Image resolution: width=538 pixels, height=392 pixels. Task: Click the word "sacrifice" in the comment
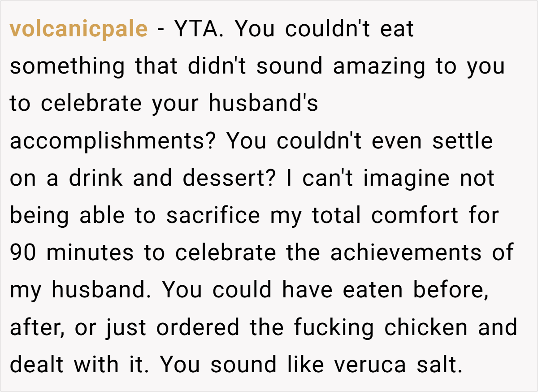tap(213, 216)
